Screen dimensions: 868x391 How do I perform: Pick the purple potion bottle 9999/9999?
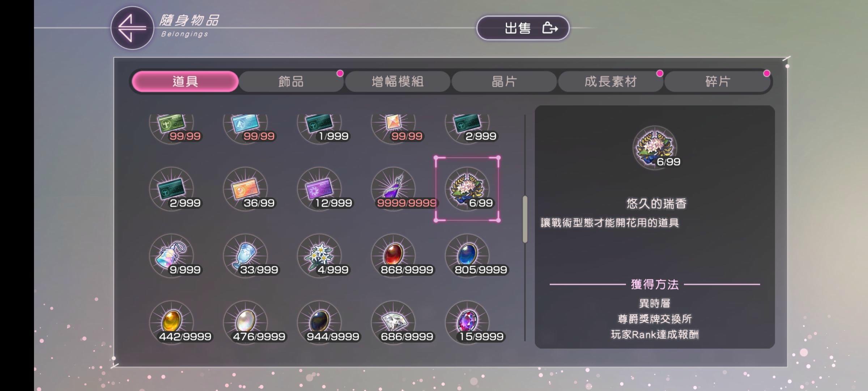click(393, 189)
